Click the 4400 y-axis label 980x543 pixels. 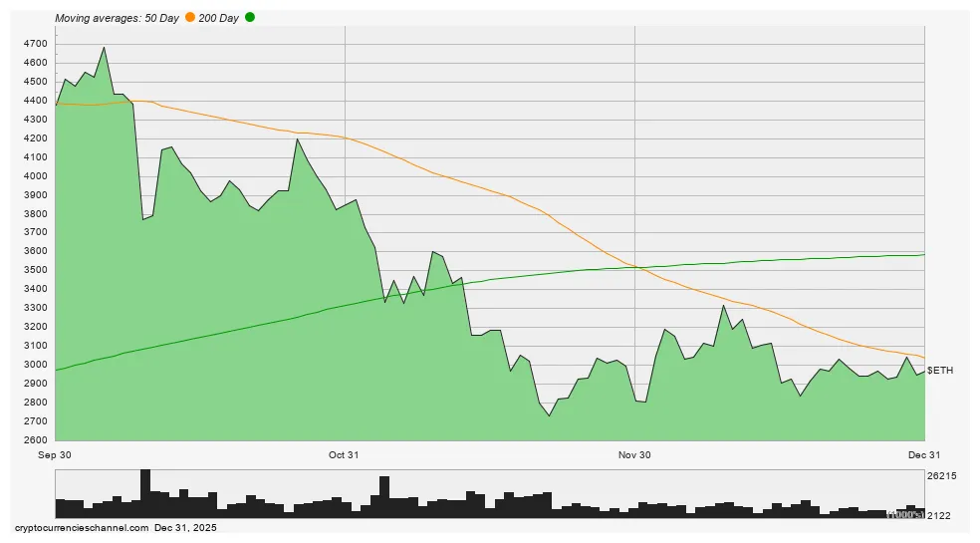(35, 100)
